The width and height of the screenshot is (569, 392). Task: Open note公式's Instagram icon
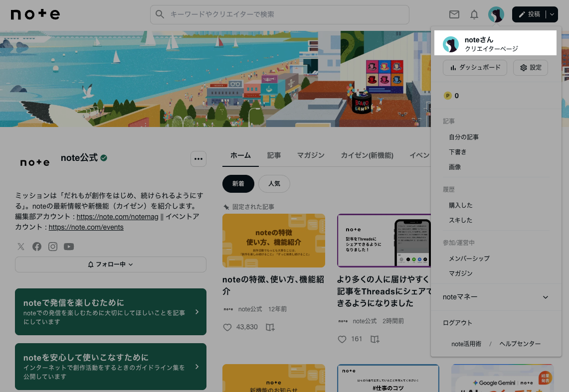(x=53, y=247)
